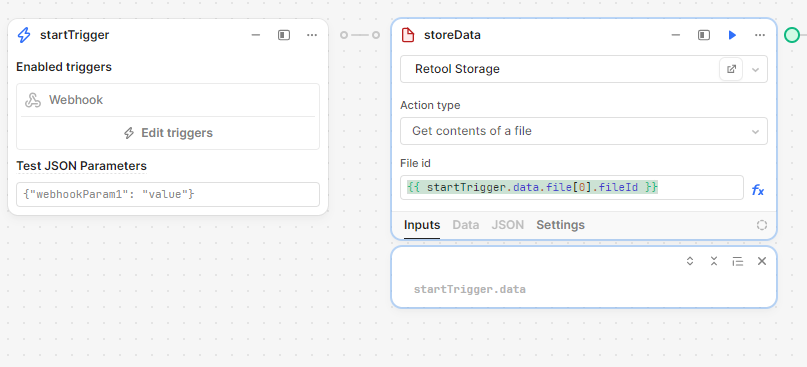Run the storeData block
This screenshot has height=367, width=807.
[732, 35]
